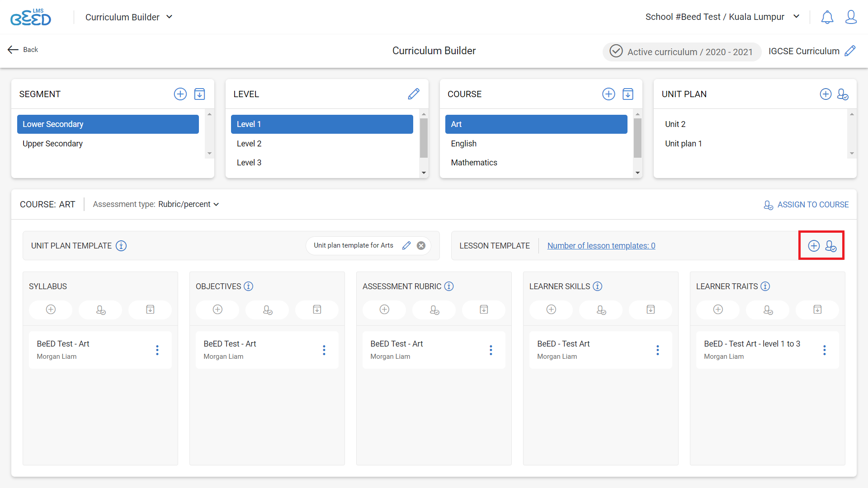Image resolution: width=868 pixels, height=488 pixels.
Task: Open the BeED - Test Art learner skills card
Action: [601, 350]
